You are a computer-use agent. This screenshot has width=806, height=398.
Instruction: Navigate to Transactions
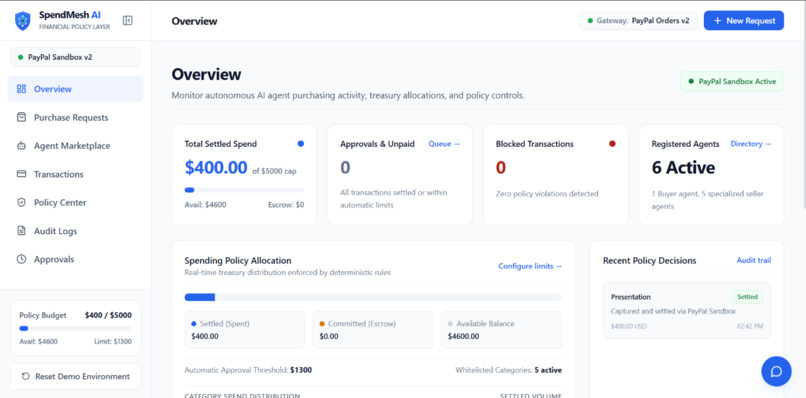75,174
